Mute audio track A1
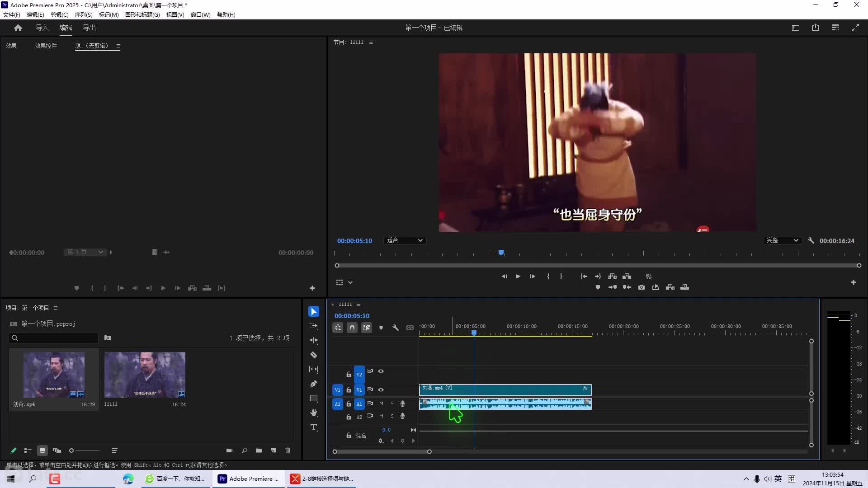The image size is (868, 488). click(381, 403)
